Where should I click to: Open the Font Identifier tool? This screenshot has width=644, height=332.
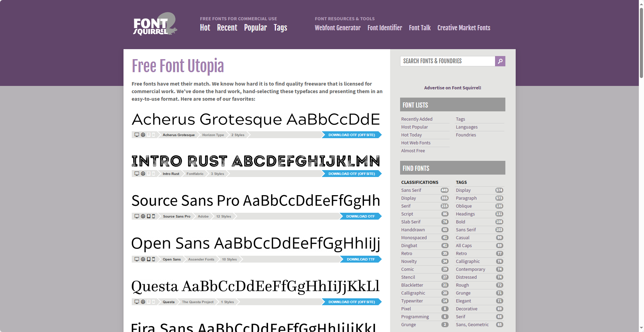tap(384, 27)
